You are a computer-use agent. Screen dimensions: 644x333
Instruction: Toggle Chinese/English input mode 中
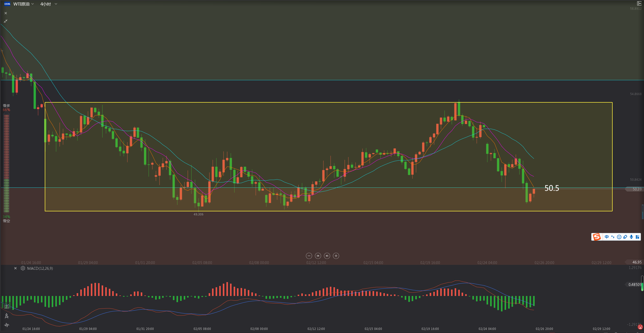tap(607, 237)
